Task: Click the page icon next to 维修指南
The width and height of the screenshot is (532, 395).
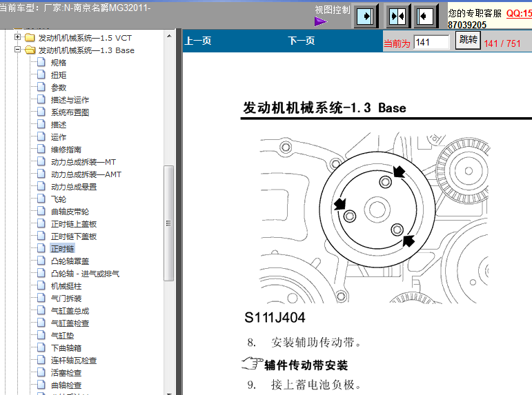Action: point(41,149)
